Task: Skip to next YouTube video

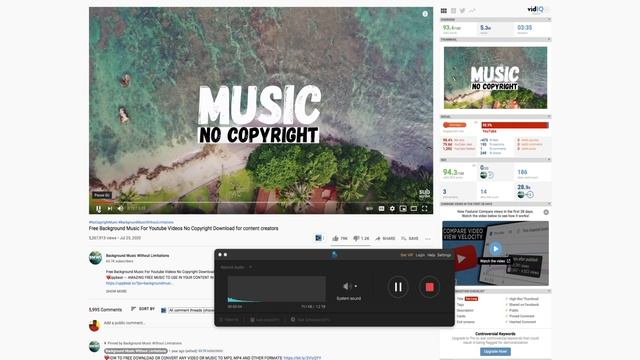Action: [x=110, y=208]
